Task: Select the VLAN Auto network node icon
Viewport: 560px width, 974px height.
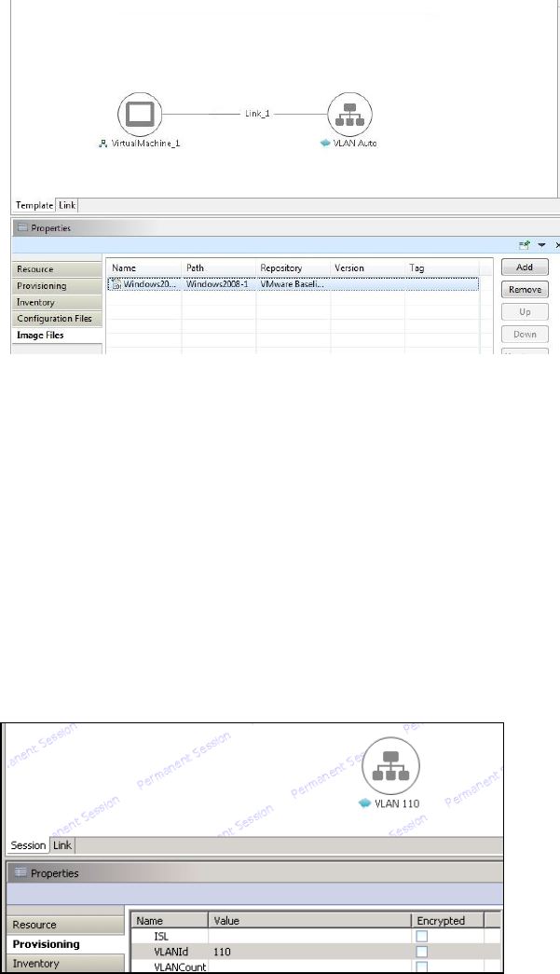Action: (x=349, y=115)
